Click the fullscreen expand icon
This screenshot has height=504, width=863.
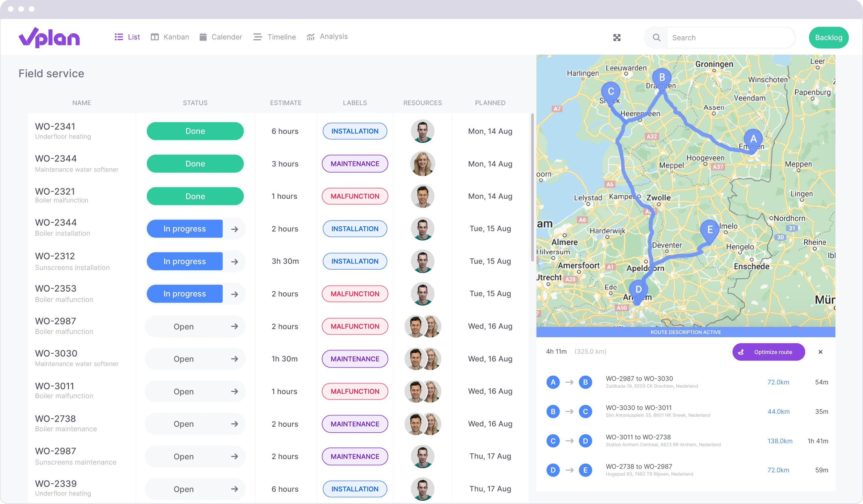(x=617, y=37)
